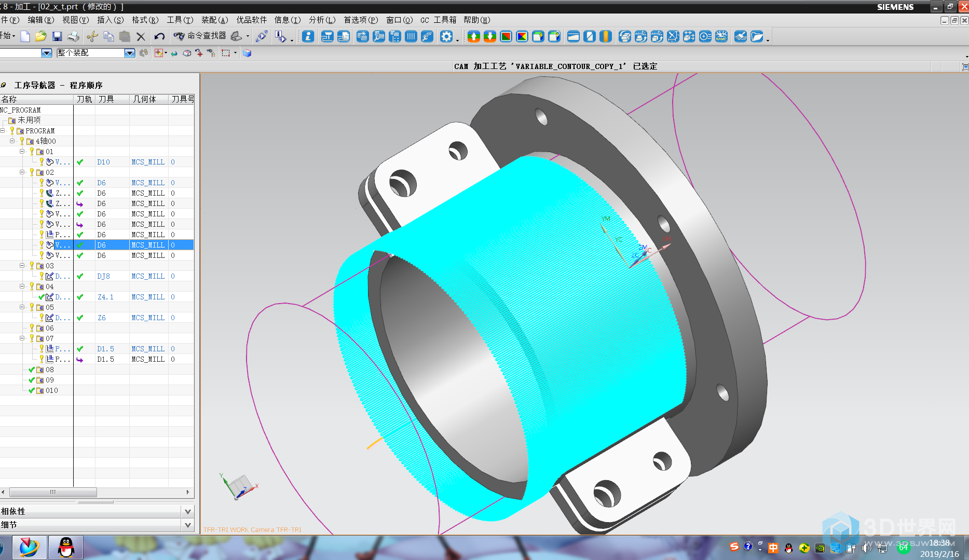This screenshot has width=969, height=560.
Task: Click the 几何体 column header
Action: 149,99
